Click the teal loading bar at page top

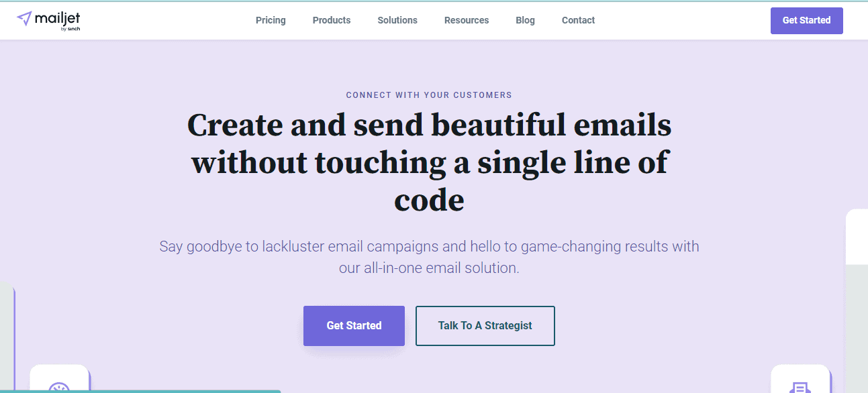pos(434,1)
